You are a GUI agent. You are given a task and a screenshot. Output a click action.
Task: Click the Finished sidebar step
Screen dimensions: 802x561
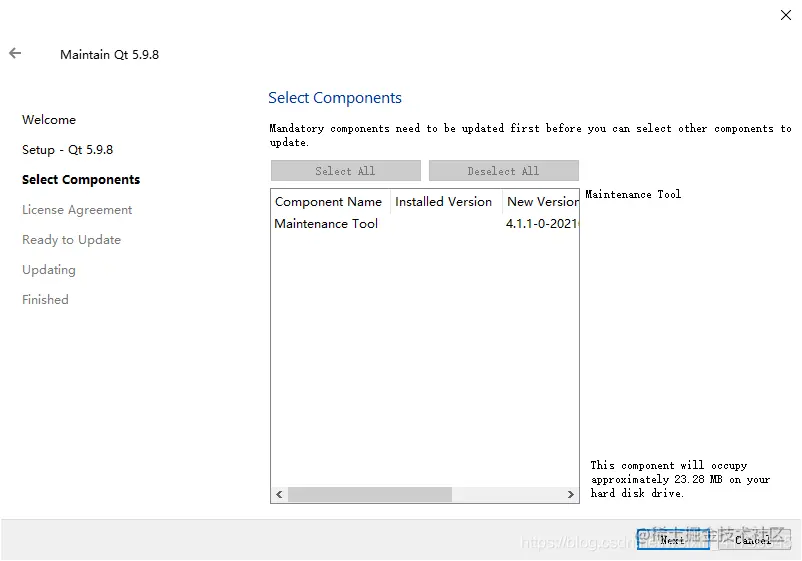(45, 300)
